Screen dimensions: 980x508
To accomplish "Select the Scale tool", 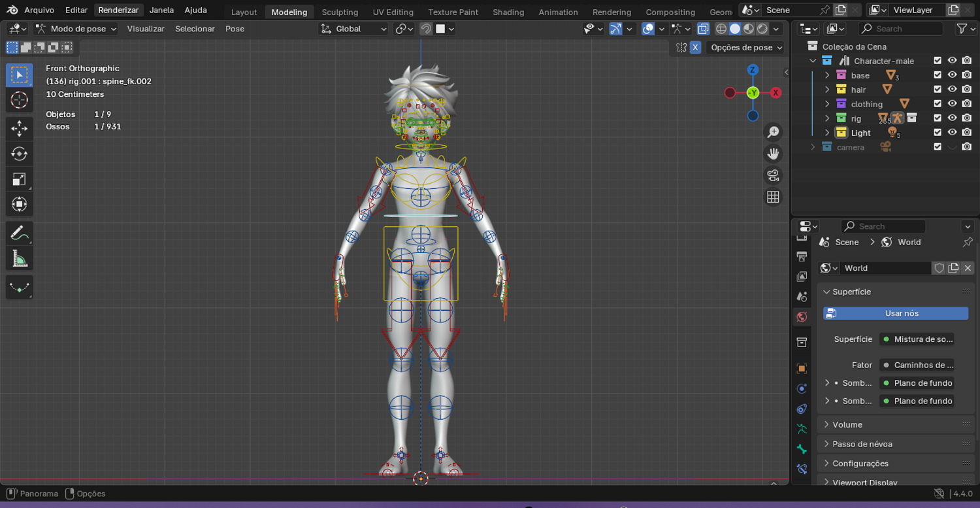I will pos(19,179).
